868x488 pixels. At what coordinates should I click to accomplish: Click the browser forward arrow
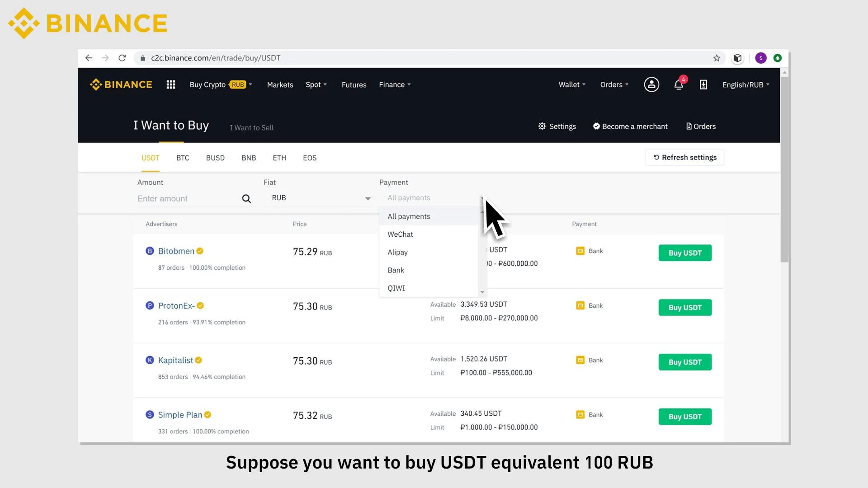(x=105, y=58)
